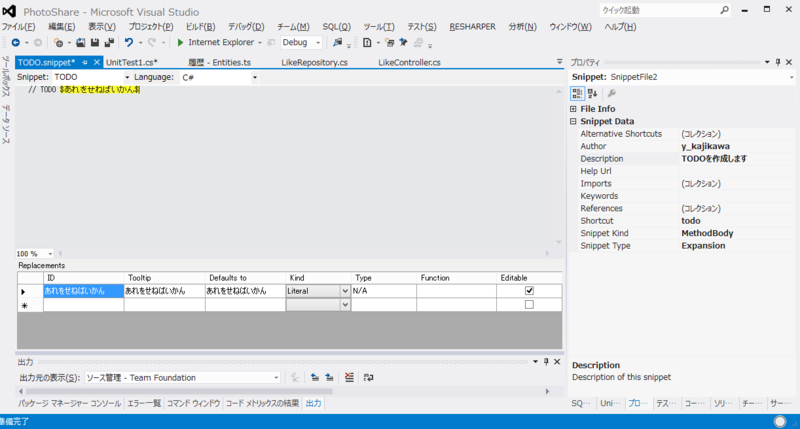Image resolution: width=800 pixels, height=429 pixels.
Task: Open the RESHARPER menu
Action: pos(472,27)
